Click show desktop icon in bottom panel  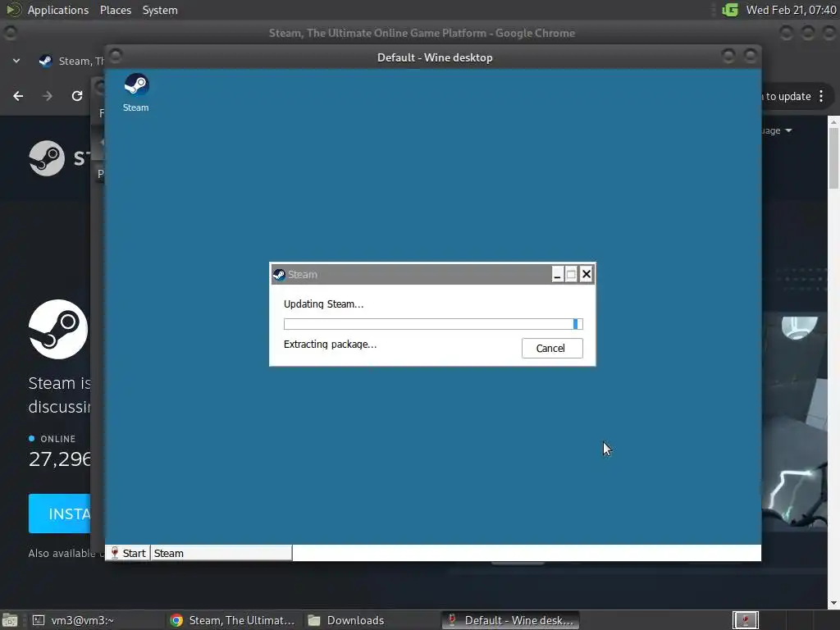coord(10,620)
